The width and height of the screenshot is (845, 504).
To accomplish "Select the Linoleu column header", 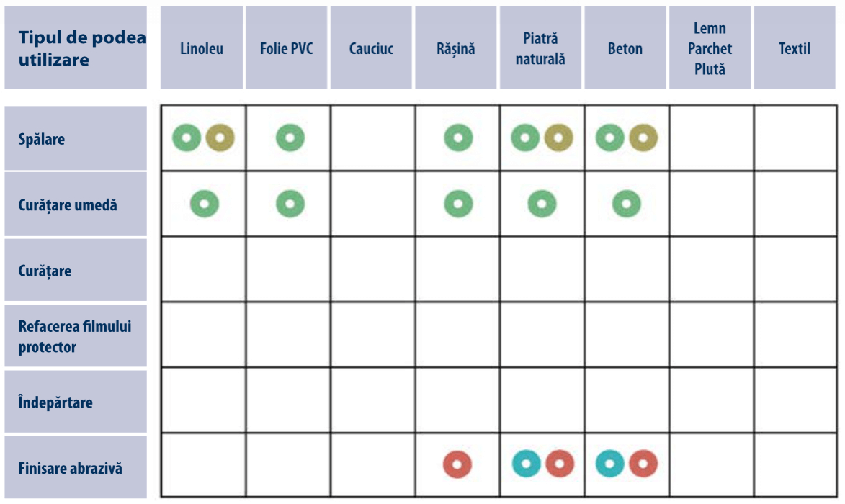I will [202, 48].
